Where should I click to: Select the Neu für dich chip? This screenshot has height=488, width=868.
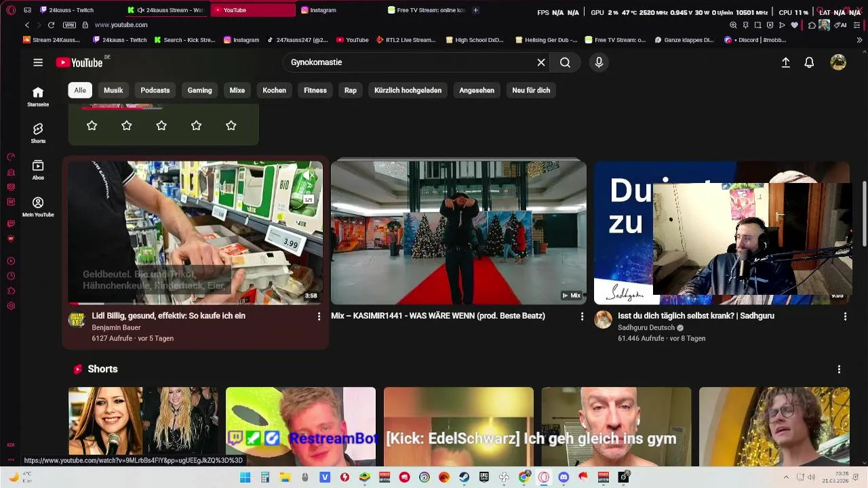coord(531,90)
